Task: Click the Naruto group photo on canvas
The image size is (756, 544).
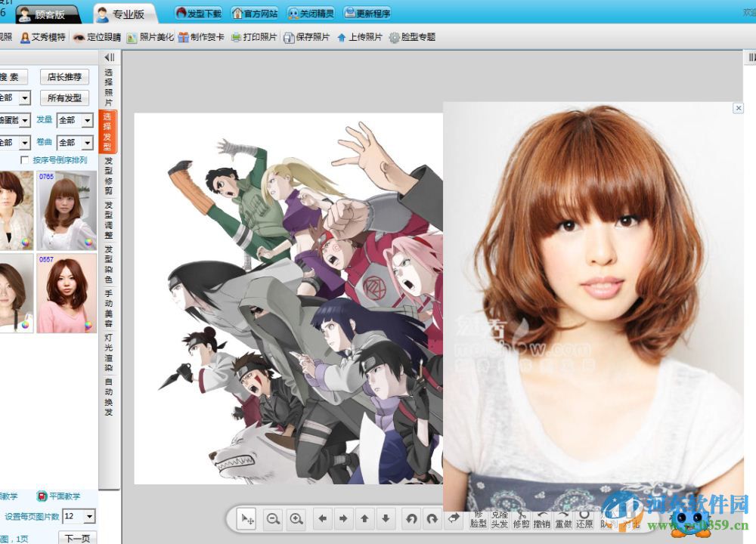Action: pos(288,298)
